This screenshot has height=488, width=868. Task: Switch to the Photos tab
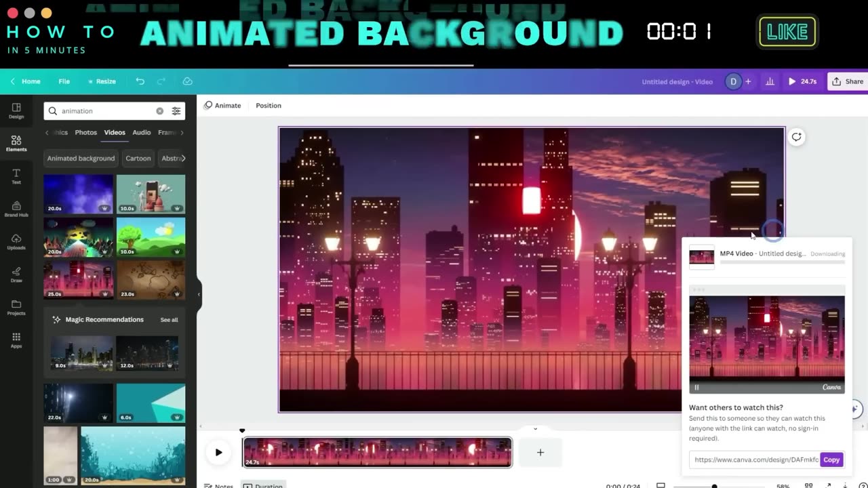[x=86, y=132]
